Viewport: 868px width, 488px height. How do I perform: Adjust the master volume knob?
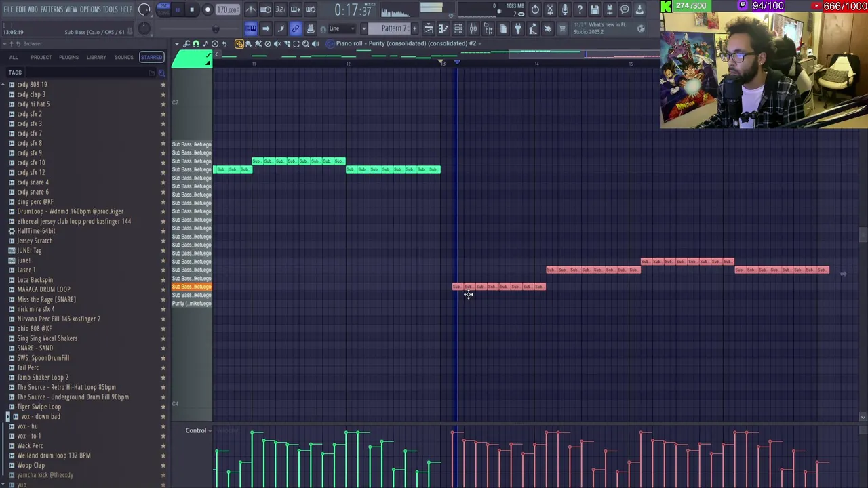pyautogui.click(x=144, y=9)
